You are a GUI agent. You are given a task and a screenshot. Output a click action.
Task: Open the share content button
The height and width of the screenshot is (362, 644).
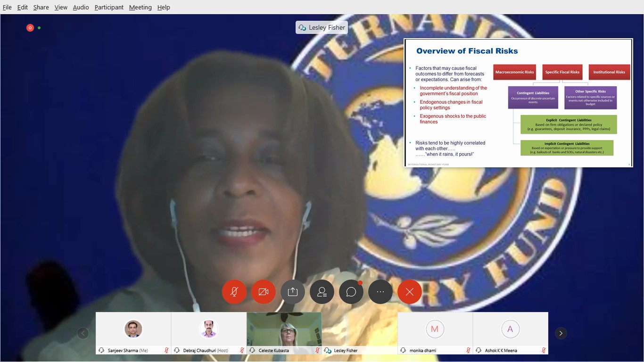292,292
